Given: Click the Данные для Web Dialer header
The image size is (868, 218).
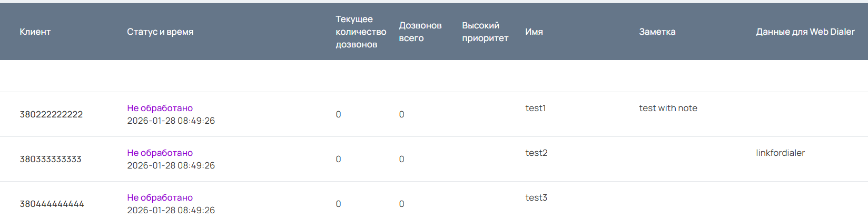Looking at the screenshot, I should click(x=805, y=32).
